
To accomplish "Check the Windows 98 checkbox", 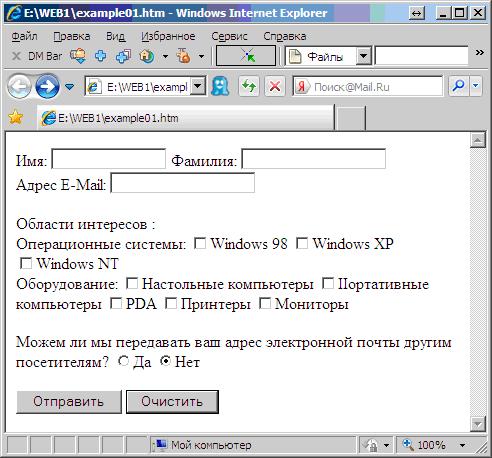I will (200, 243).
